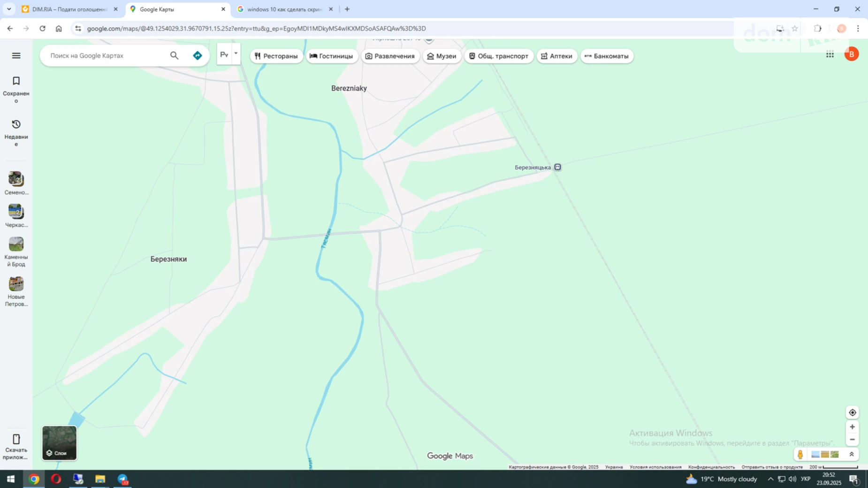This screenshot has width=868, height=488.
Task: Enable the Общ. транспорт transit filter
Action: coord(499,56)
